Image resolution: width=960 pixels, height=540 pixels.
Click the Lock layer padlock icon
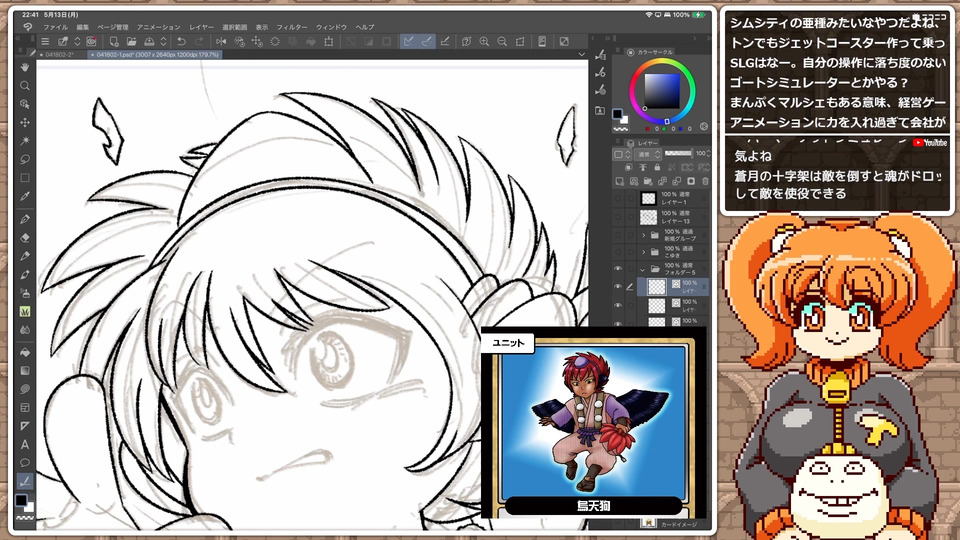657,167
